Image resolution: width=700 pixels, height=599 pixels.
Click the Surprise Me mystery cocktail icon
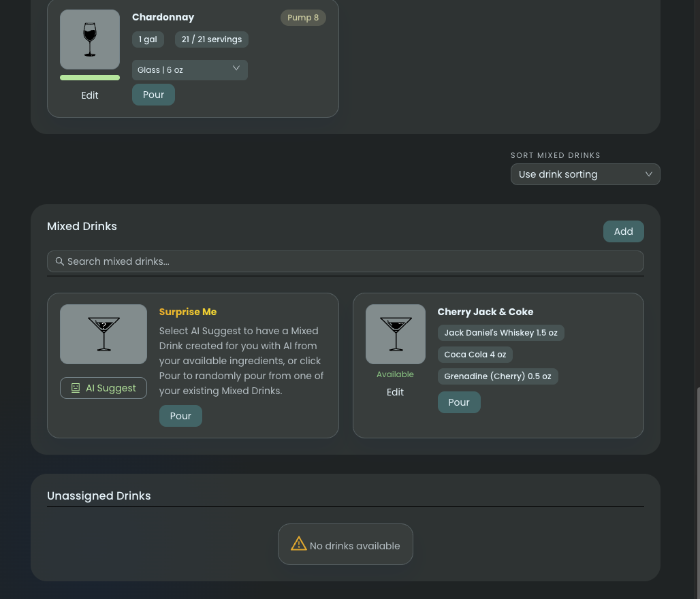point(104,334)
